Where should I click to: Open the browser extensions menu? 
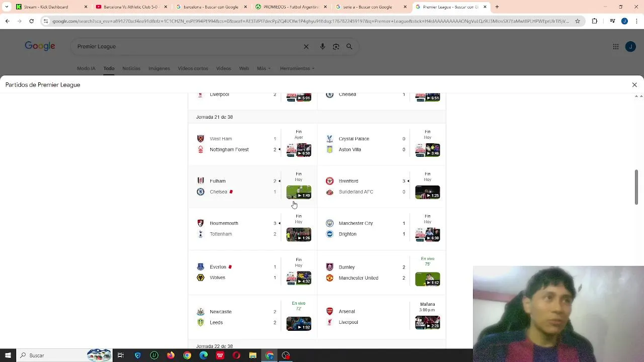[x=595, y=21]
